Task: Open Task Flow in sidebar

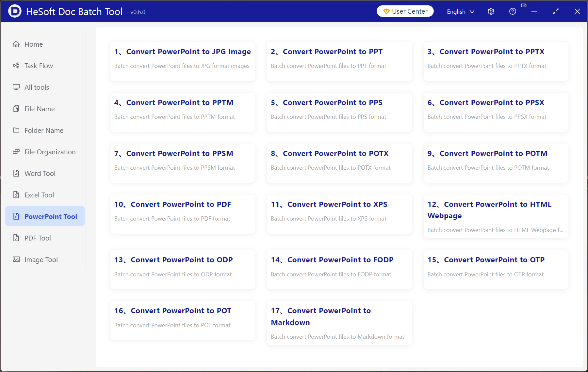Action: click(45, 66)
